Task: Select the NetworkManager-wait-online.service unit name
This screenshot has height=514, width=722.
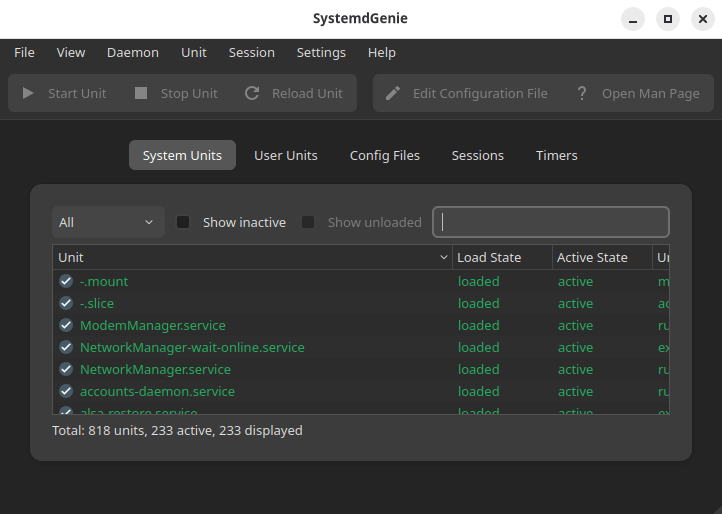Action: (192, 348)
